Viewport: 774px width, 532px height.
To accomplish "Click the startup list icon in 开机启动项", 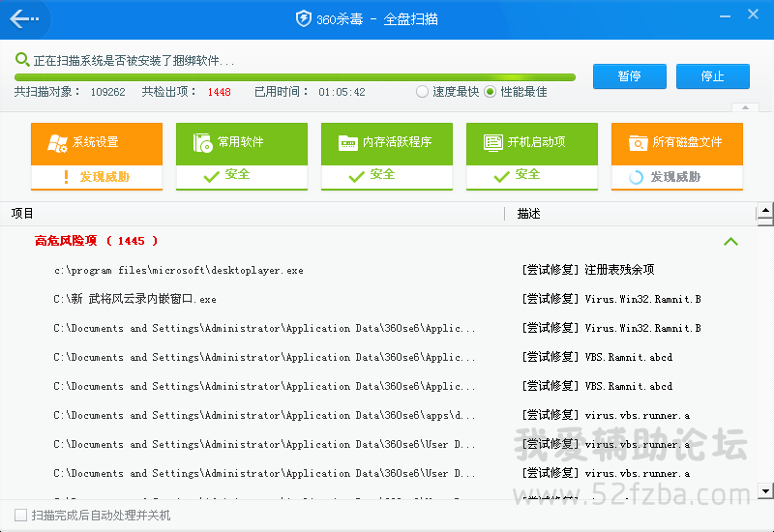I will pyautogui.click(x=493, y=143).
